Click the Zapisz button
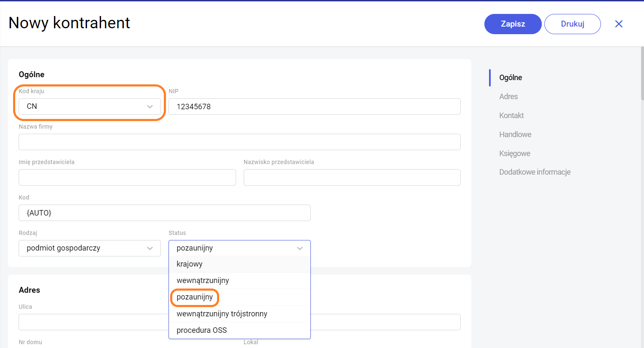This screenshot has width=644, height=348. tap(513, 24)
